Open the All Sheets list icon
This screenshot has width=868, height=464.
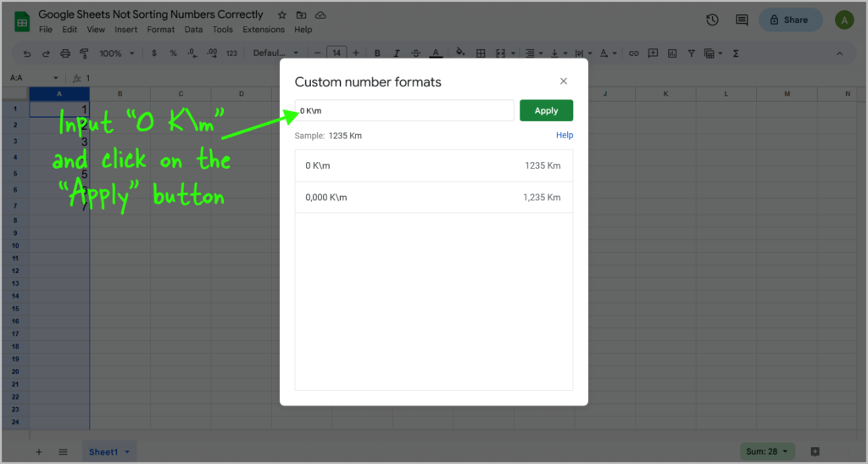[x=63, y=452]
